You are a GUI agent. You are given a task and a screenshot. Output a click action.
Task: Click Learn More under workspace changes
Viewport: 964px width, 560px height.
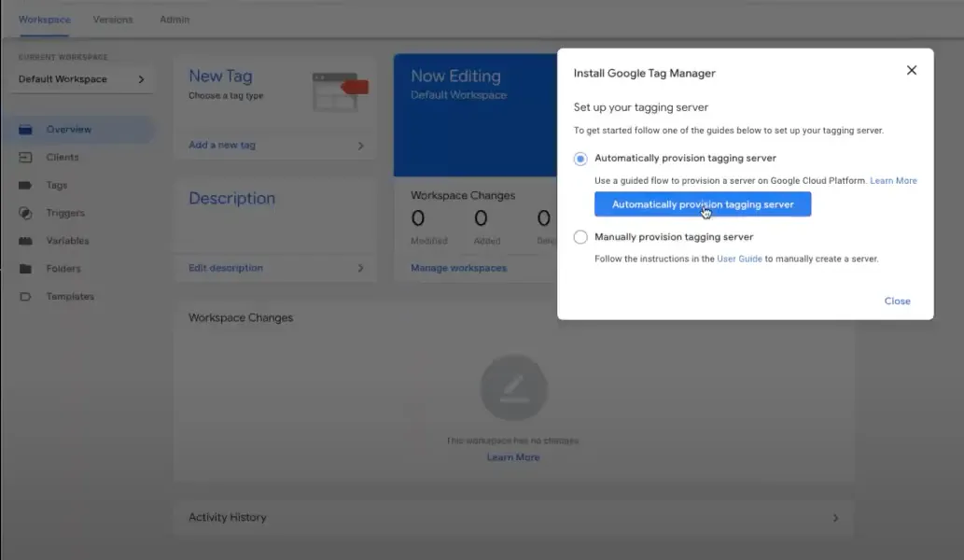[513, 457]
